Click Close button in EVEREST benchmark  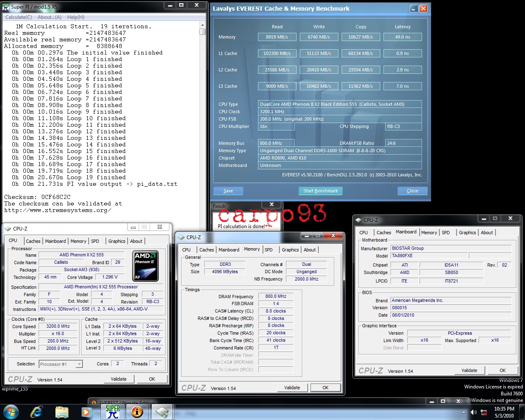[x=413, y=191]
